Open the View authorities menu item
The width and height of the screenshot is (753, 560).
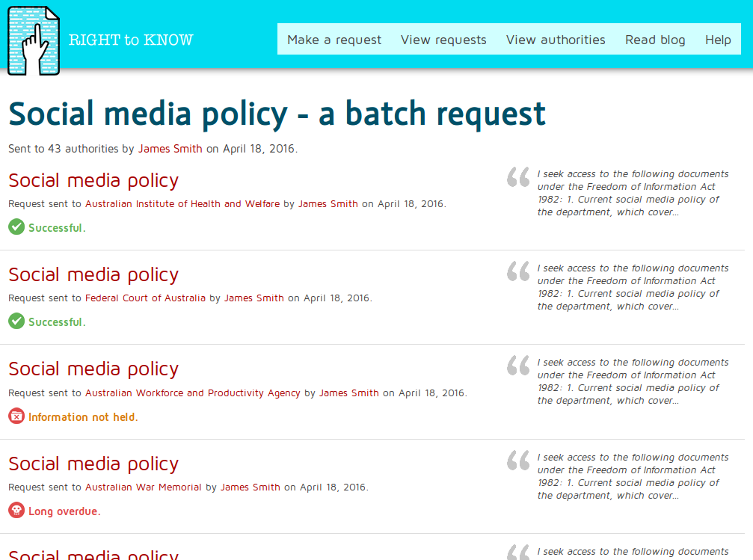[x=556, y=40]
